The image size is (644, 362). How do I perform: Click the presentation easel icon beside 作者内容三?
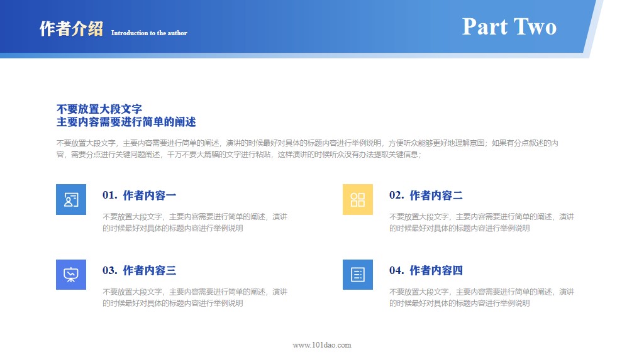point(70,275)
